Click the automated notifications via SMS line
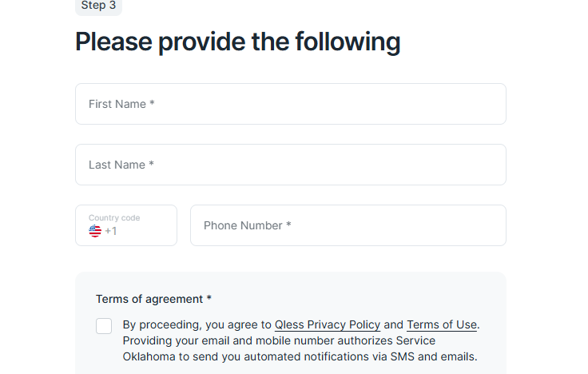The width and height of the screenshot is (588, 374). pos(300,356)
